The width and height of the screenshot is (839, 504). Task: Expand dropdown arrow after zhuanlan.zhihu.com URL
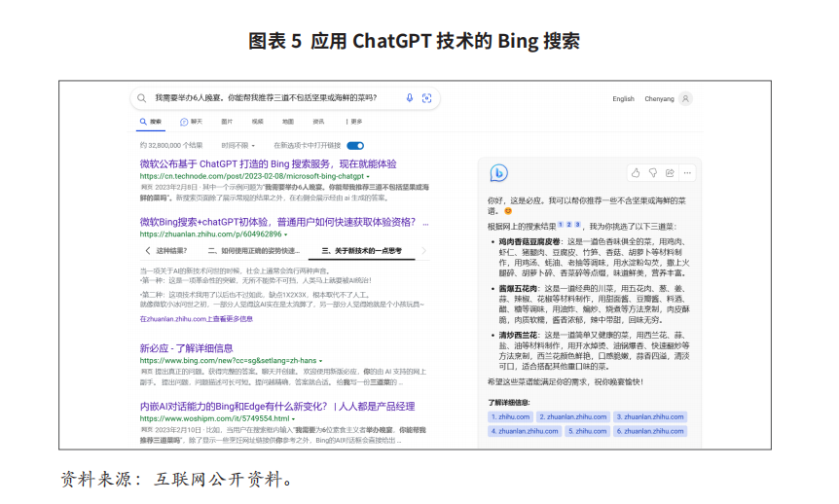point(286,234)
